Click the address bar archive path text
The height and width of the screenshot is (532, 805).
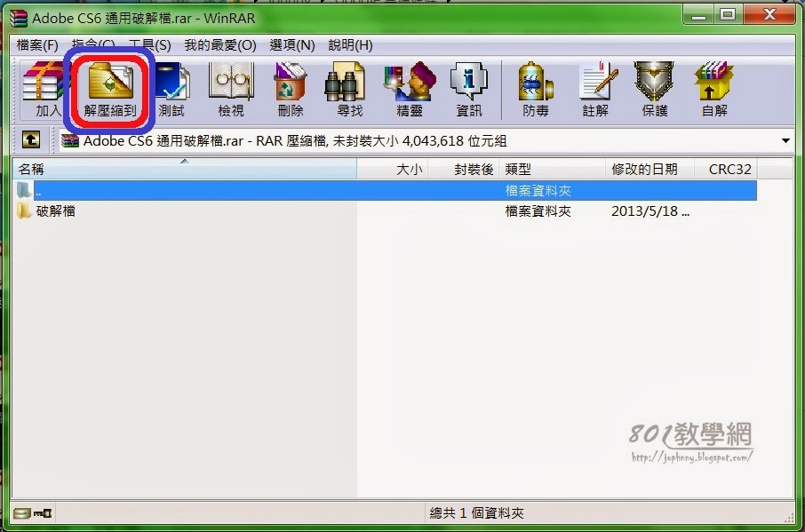tap(295, 140)
